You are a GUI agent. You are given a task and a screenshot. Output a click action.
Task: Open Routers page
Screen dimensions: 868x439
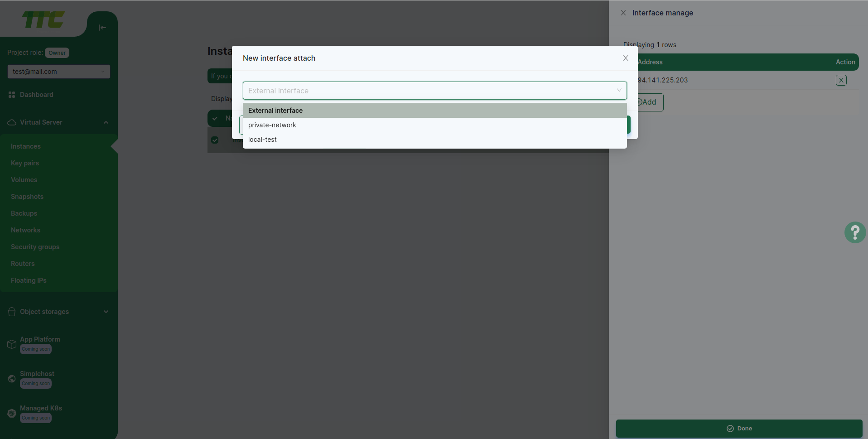click(x=23, y=264)
